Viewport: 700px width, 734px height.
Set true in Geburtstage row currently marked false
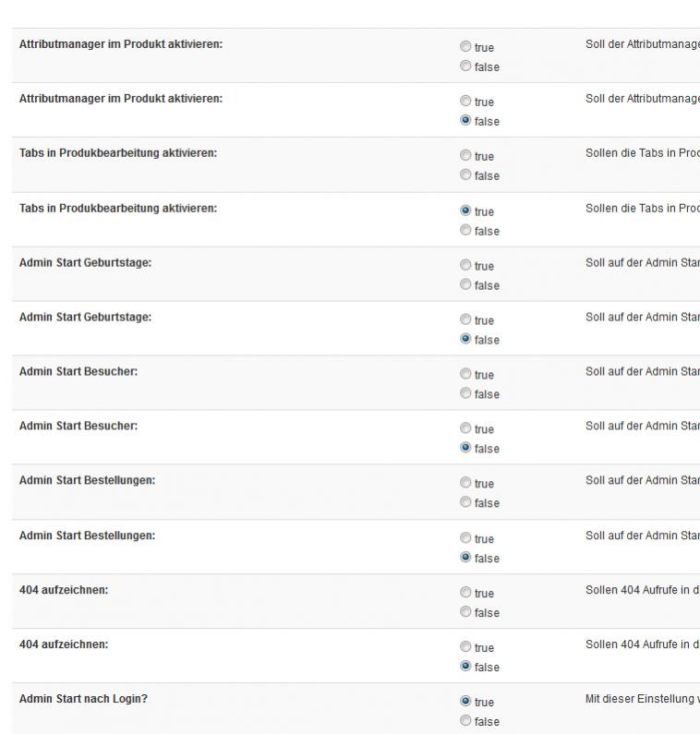coord(465,320)
